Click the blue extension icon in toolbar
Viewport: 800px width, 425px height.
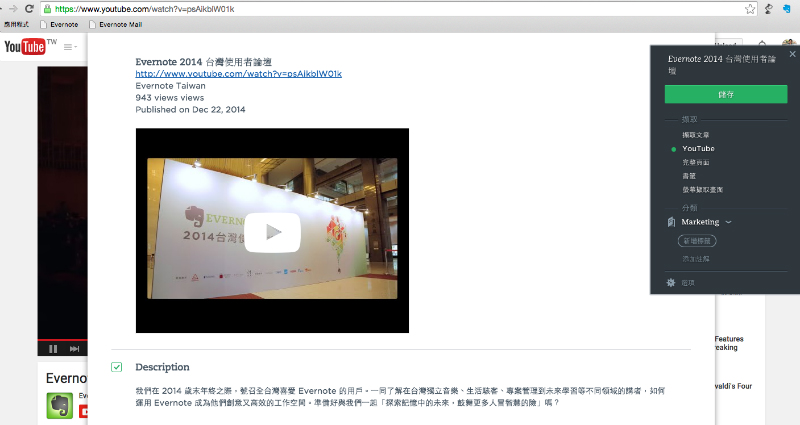786,9
